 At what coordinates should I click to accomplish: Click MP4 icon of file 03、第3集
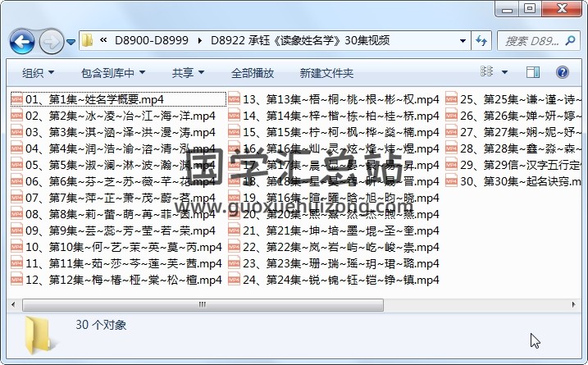[17, 132]
